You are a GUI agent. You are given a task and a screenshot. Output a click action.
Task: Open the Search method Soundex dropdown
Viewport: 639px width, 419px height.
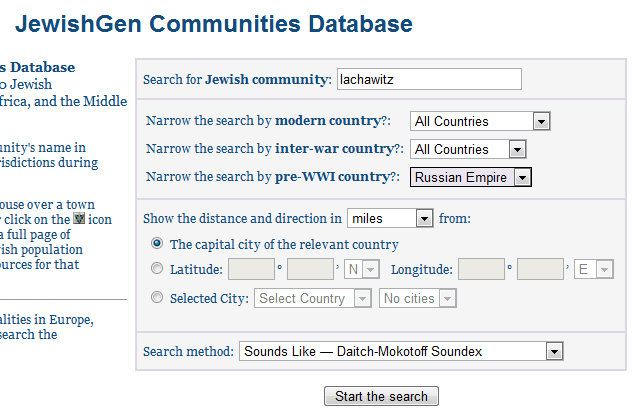click(401, 351)
